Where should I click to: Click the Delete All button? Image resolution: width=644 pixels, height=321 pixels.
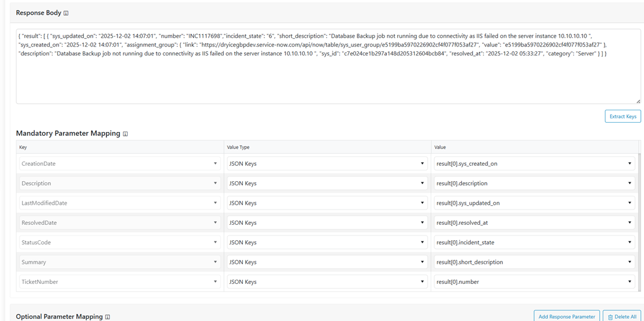pos(622,316)
